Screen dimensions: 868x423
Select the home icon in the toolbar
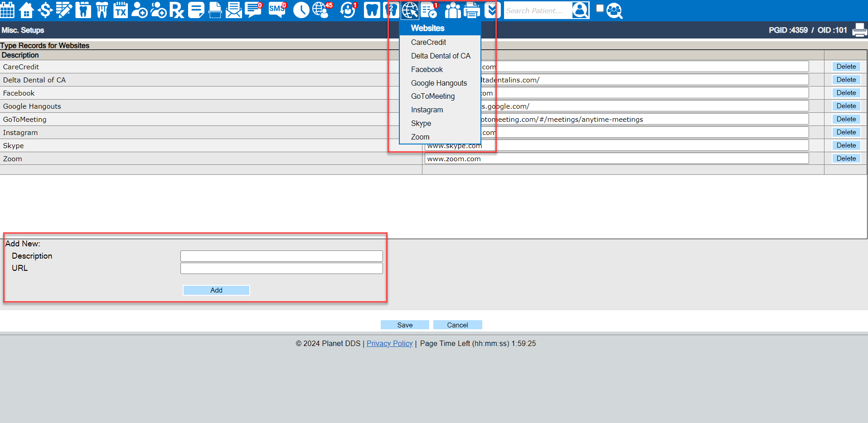point(27,10)
